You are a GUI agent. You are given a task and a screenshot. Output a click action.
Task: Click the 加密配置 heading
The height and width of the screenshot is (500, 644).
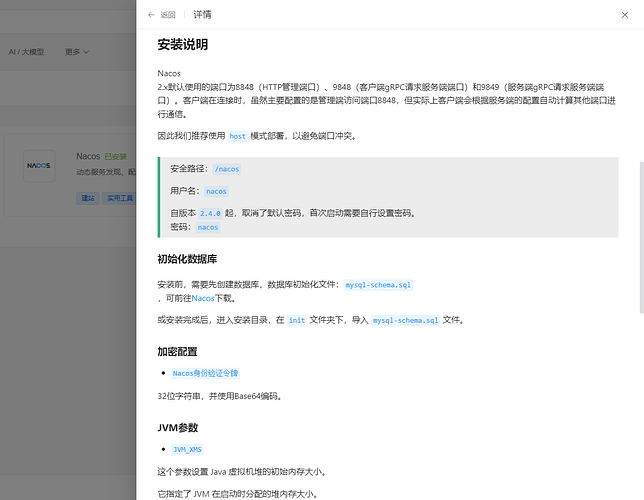(x=177, y=352)
